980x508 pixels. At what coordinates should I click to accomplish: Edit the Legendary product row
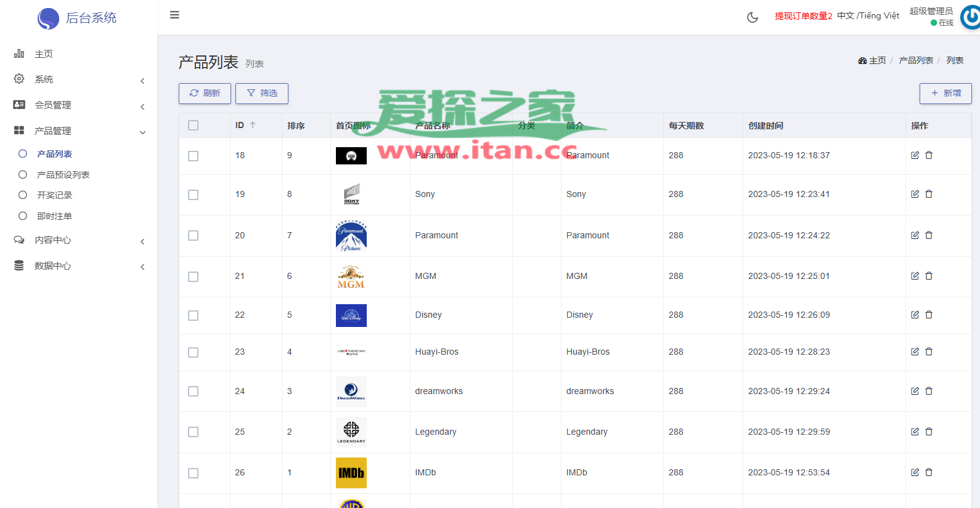[915, 432]
